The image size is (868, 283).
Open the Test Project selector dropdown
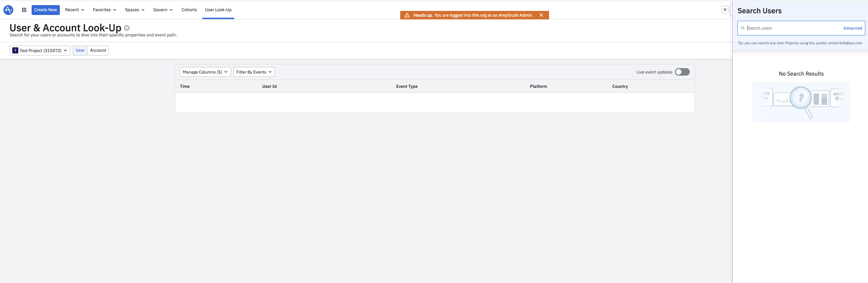[x=40, y=50]
